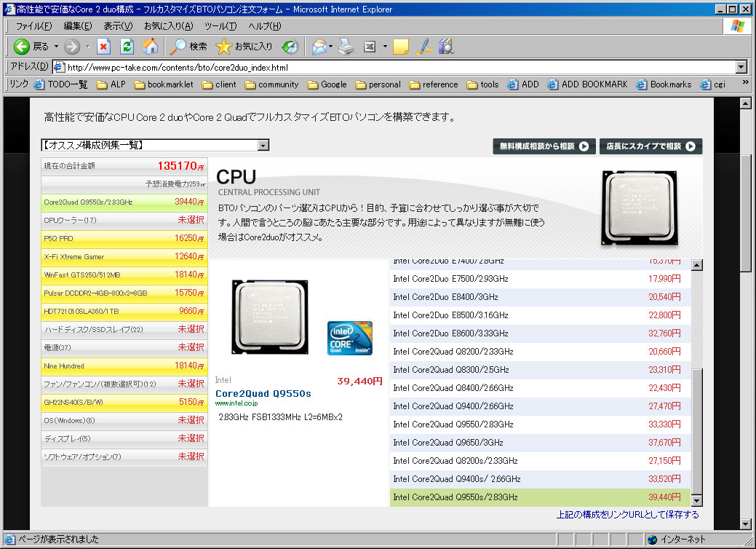This screenshot has width=756, height=549.
Task: Open the community bookmark folder
Action: click(271, 84)
